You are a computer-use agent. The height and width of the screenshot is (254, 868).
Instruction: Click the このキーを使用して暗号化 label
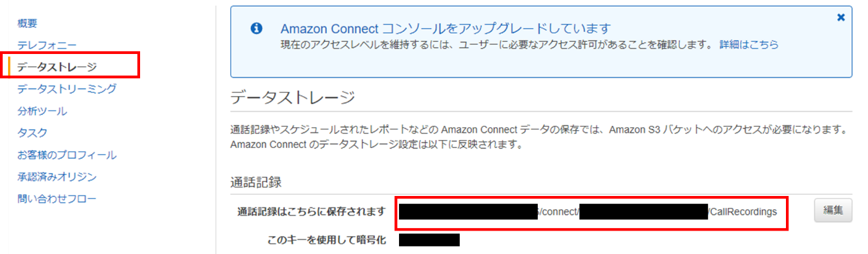click(x=326, y=239)
